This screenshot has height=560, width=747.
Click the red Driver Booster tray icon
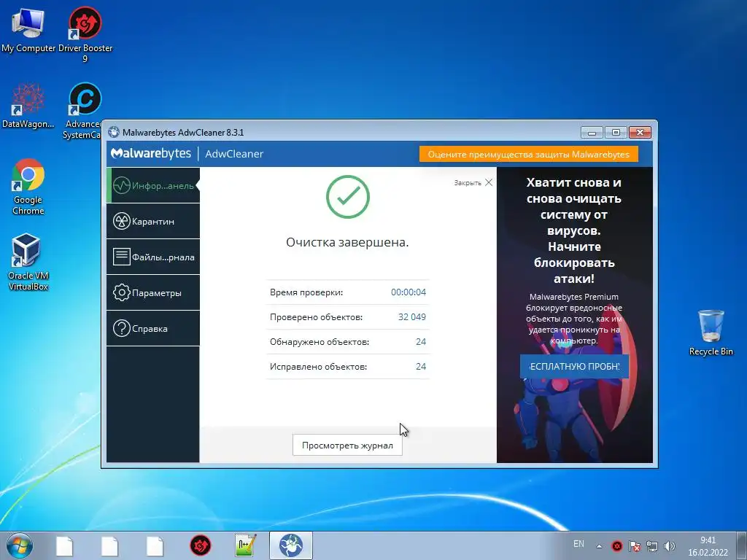[x=617, y=545]
